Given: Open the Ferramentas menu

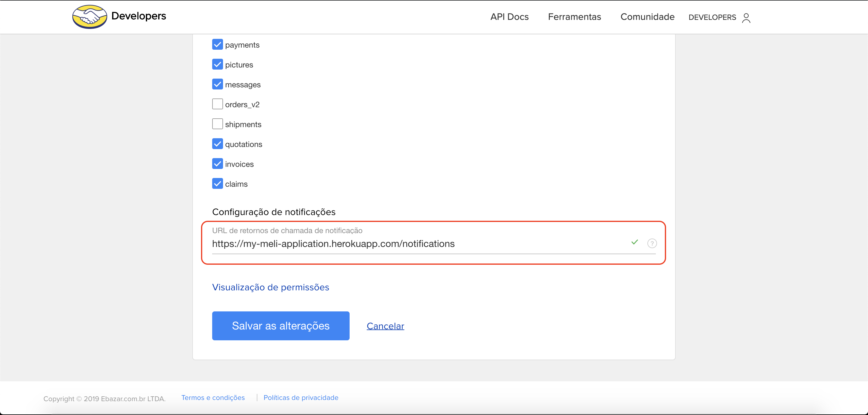Looking at the screenshot, I should (574, 17).
